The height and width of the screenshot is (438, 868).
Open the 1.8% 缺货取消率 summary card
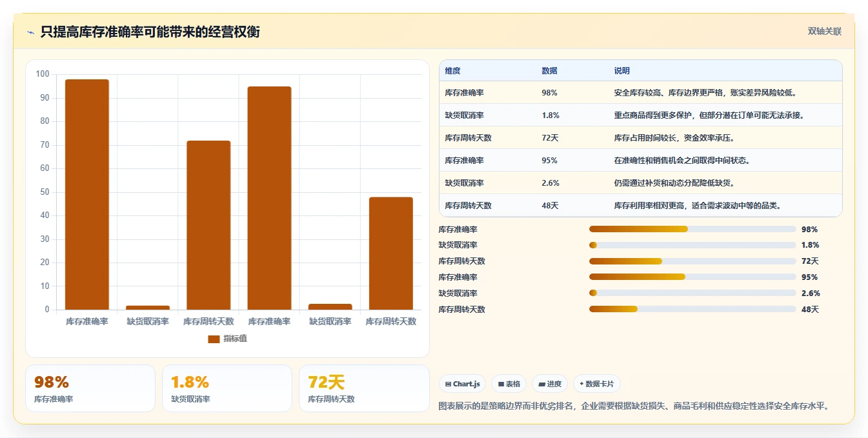pyautogui.click(x=227, y=388)
